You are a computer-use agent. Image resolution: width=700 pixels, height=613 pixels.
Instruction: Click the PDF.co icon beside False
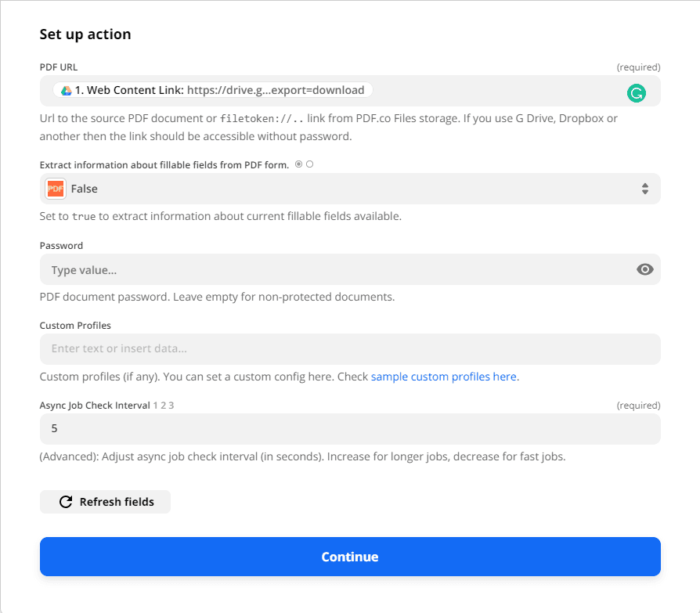[x=56, y=189]
